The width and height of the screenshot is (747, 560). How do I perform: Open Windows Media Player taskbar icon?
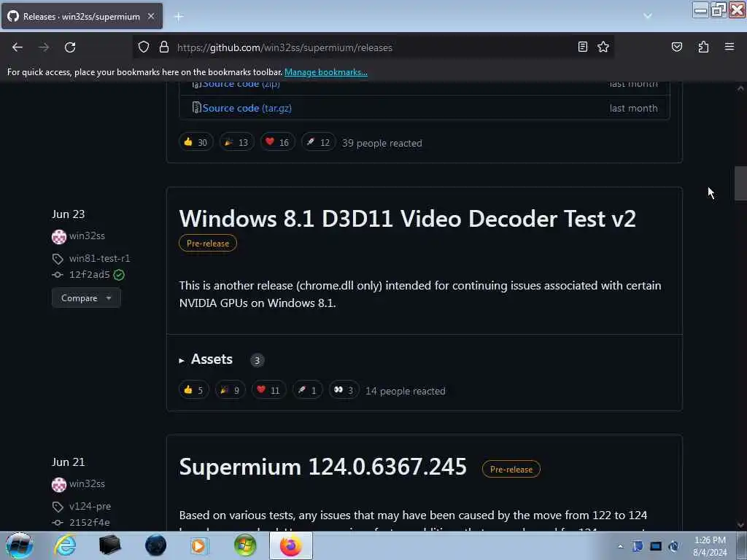coord(199,545)
